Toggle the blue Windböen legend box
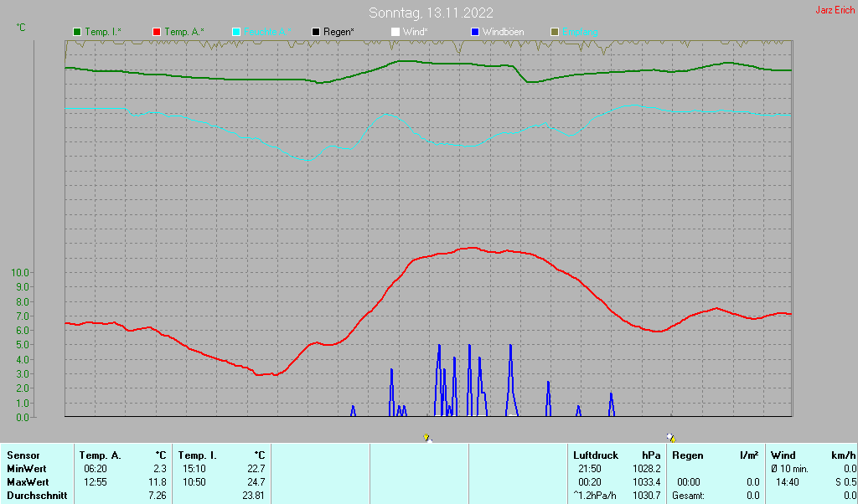858x504 pixels. pos(475,33)
